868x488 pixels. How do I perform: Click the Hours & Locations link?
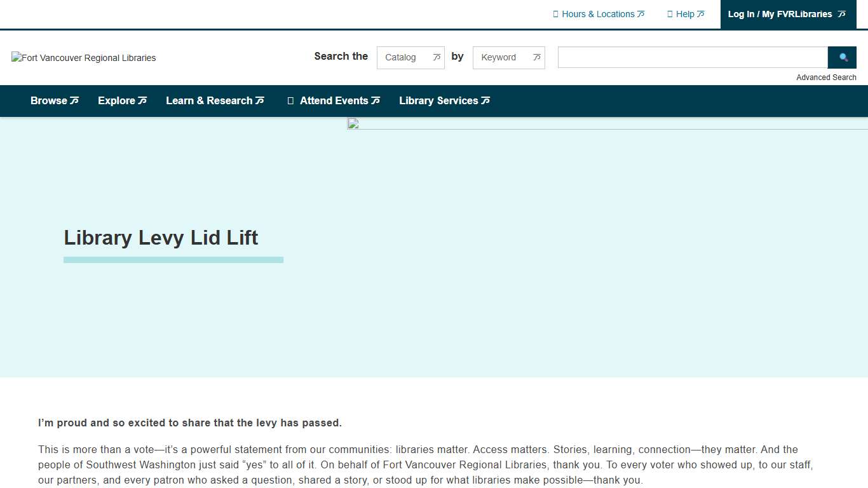(597, 13)
